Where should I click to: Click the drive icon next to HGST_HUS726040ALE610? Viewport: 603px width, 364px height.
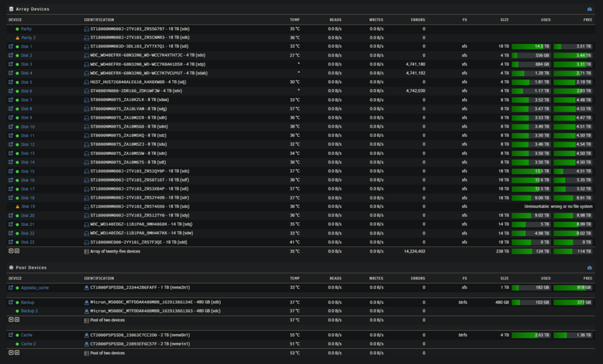coord(86,82)
